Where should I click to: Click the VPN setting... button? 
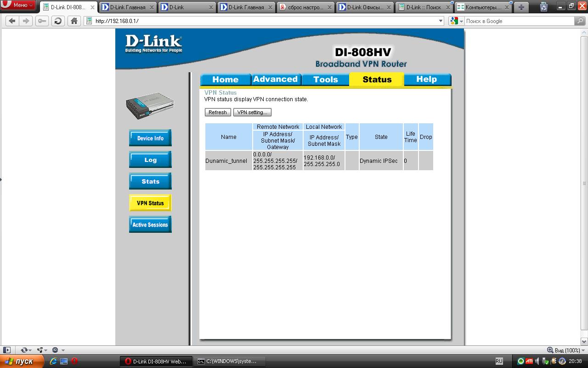click(252, 112)
